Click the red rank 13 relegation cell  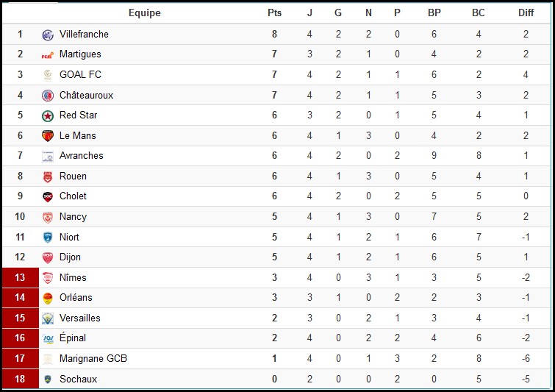(x=20, y=278)
